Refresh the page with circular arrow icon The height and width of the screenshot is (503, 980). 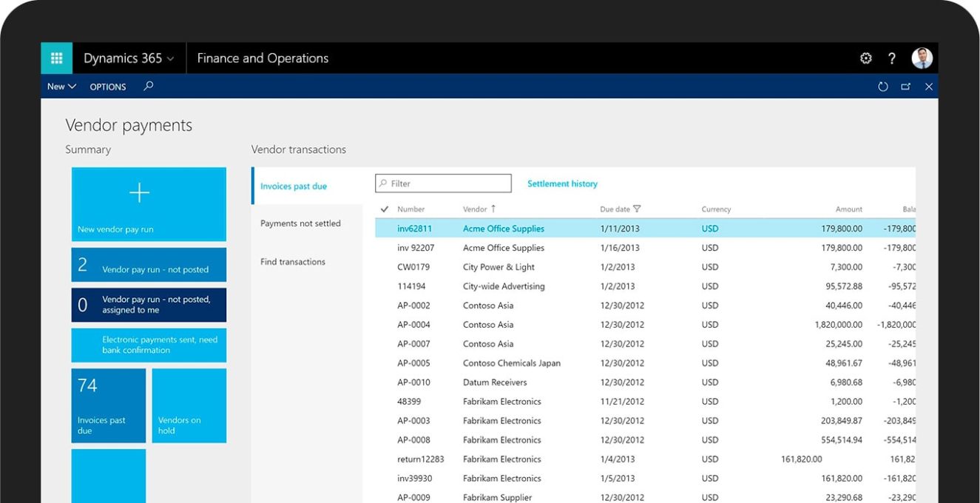click(x=883, y=87)
